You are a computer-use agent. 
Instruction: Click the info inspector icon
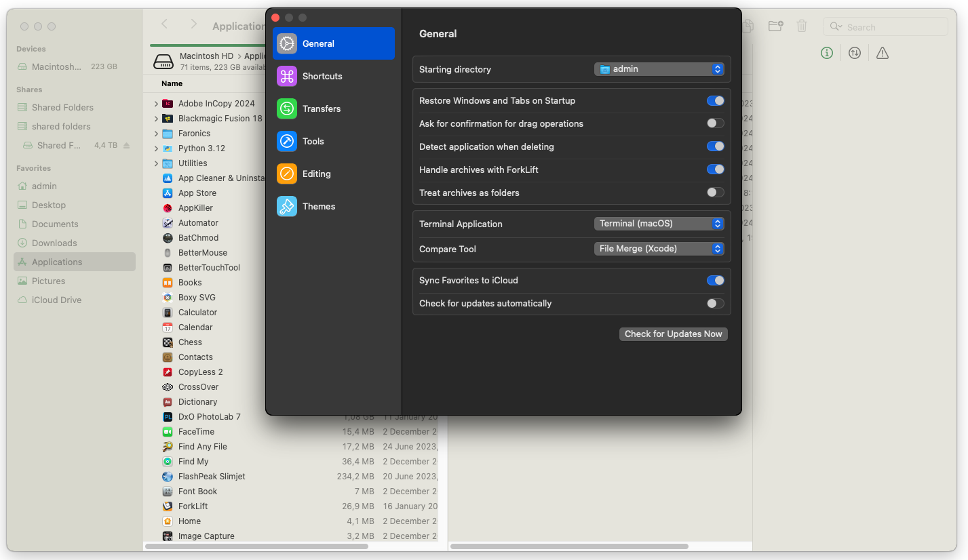(826, 53)
